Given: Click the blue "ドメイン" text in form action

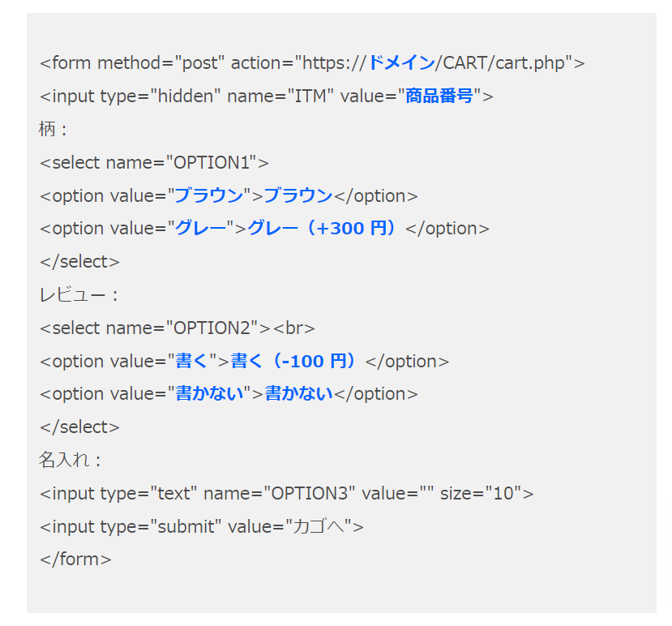Looking at the screenshot, I should click(x=401, y=62).
